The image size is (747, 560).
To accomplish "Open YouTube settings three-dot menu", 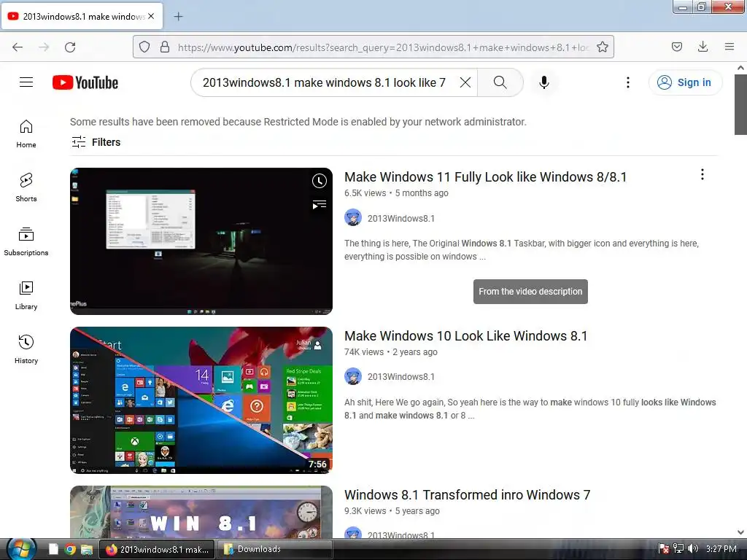I will point(628,82).
